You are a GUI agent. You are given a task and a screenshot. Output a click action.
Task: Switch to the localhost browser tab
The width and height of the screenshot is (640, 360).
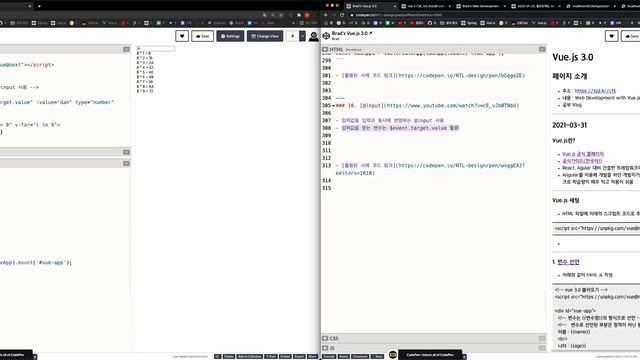click(590, 6)
